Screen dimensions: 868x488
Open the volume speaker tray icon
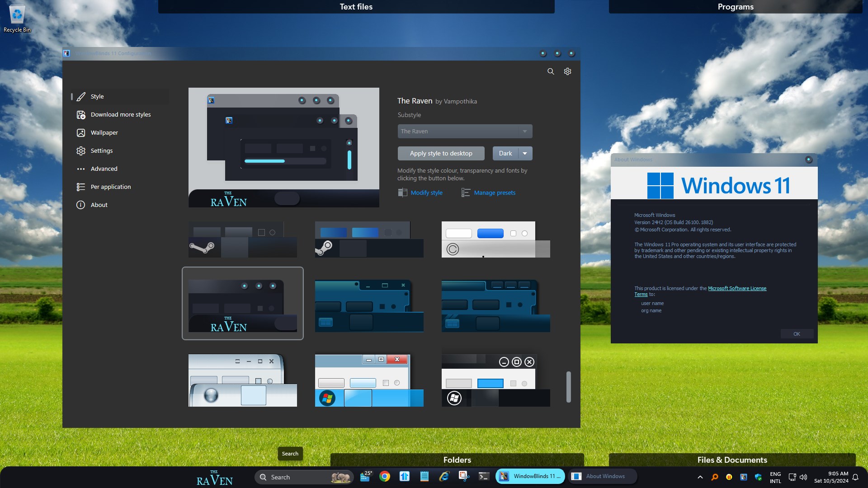point(803,477)
